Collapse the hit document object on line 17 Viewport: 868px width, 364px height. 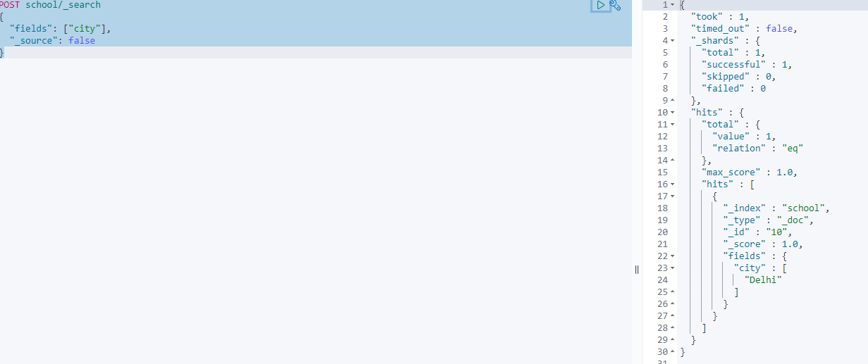click(673, 196)
